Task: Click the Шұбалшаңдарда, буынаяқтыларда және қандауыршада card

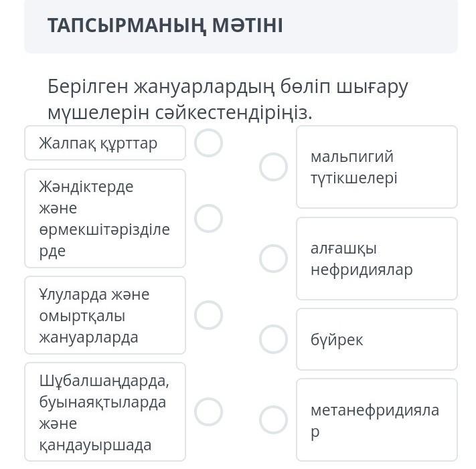Action: [104, 412]
